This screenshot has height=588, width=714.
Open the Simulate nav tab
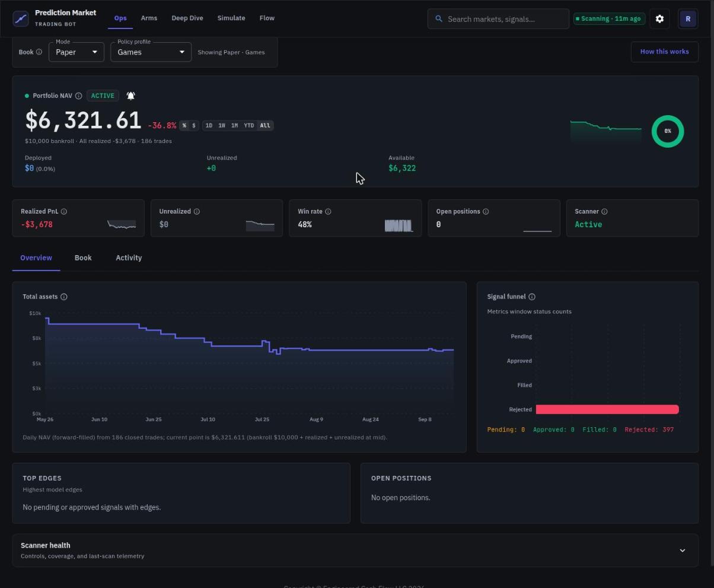pos(231,18)
